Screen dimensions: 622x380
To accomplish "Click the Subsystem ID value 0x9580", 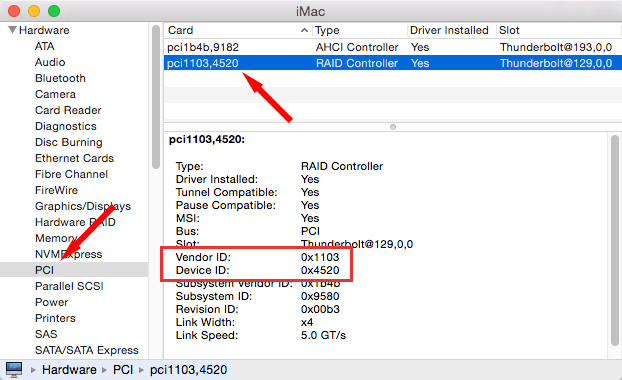I will pyautogui.click(x=320, y=296).
